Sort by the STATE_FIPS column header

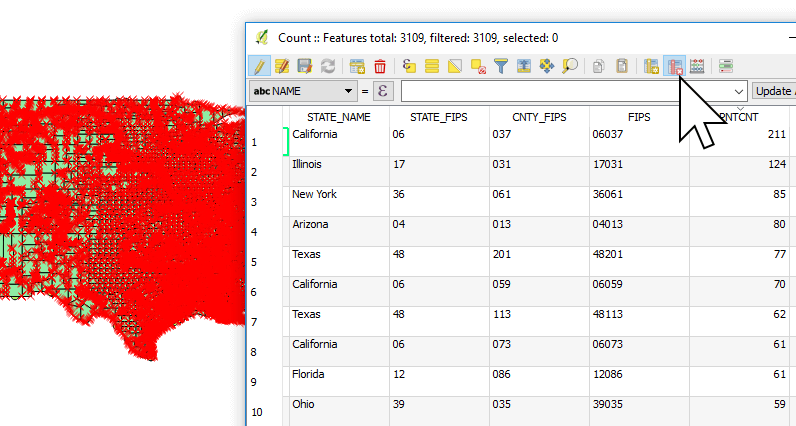(439, 117)
